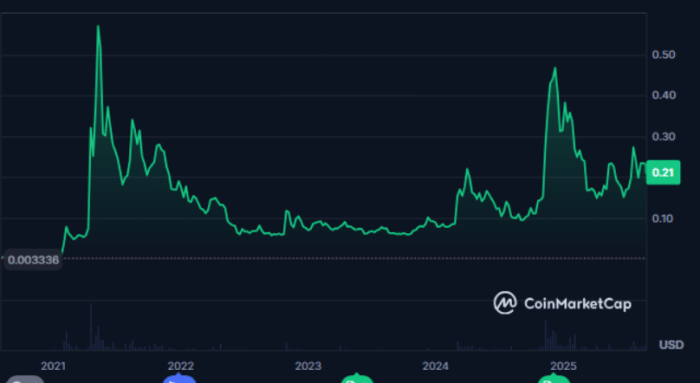Click the green 0.21 current price tag
This screenshot has height=383, width=700.
click(x=663, y=172)
